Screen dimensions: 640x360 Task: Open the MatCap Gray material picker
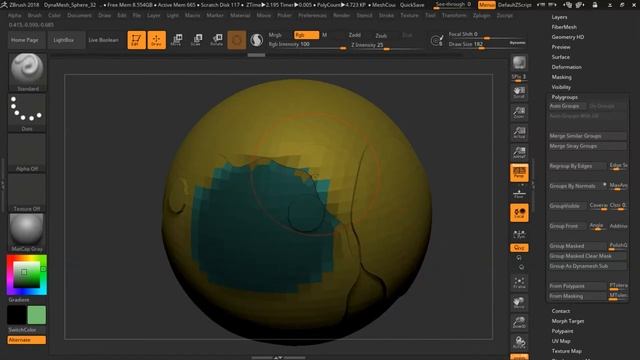click(27, 232)
